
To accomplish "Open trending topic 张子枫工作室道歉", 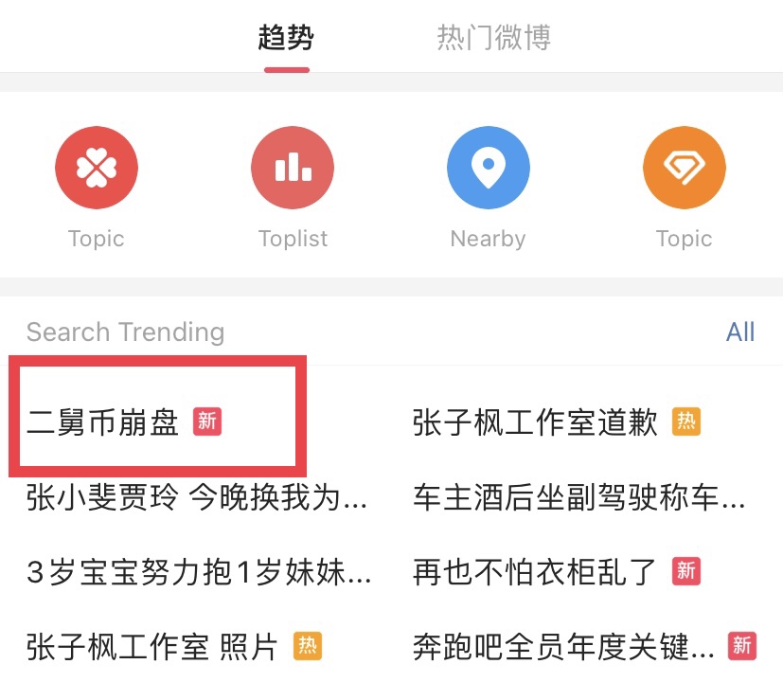I will [535, 422].
